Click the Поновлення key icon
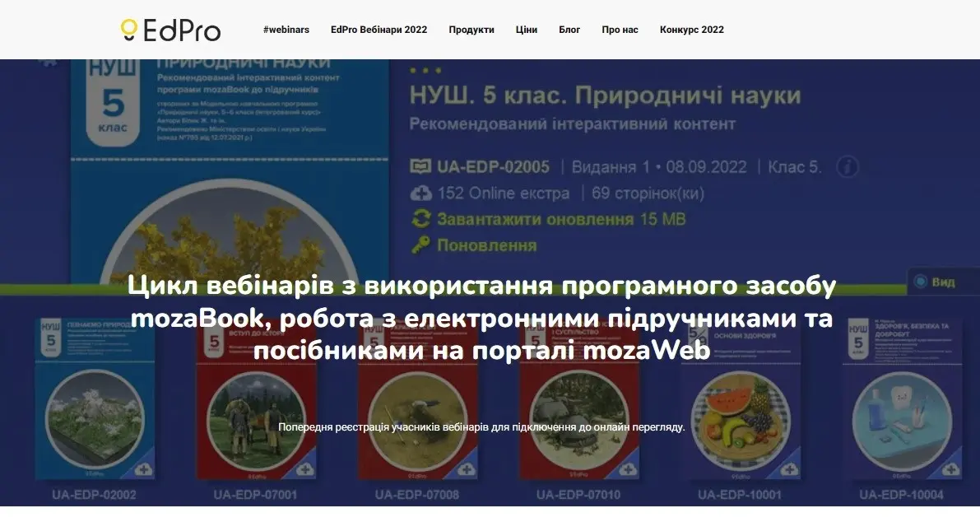The height and width of the screenshot is (522, 980). point(420,245)
